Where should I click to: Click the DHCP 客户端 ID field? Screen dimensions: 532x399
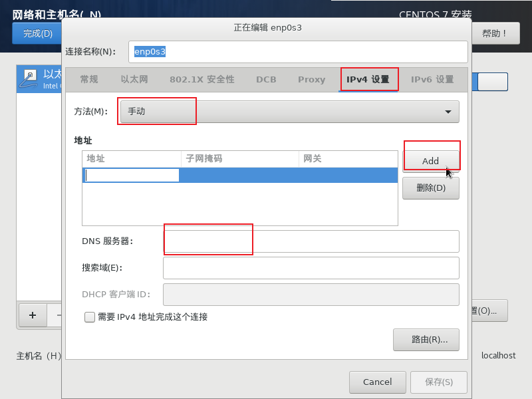[x=311, y=295]
